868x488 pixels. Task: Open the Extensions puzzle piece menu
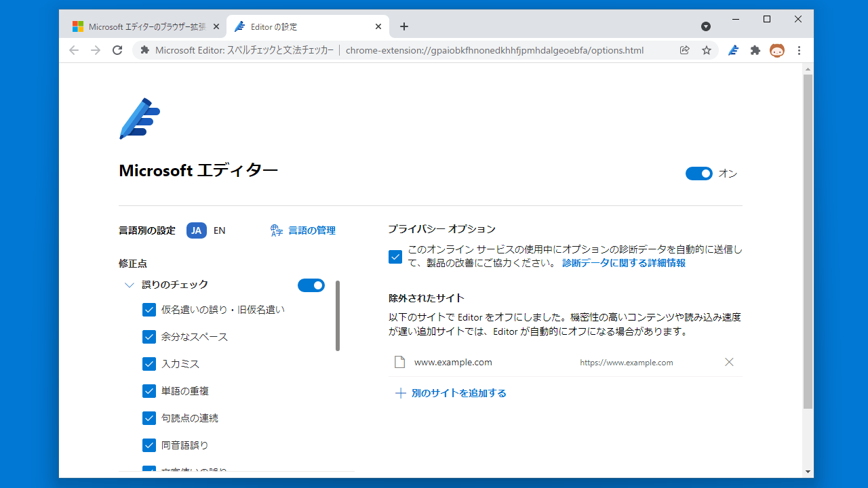(755, 50)
